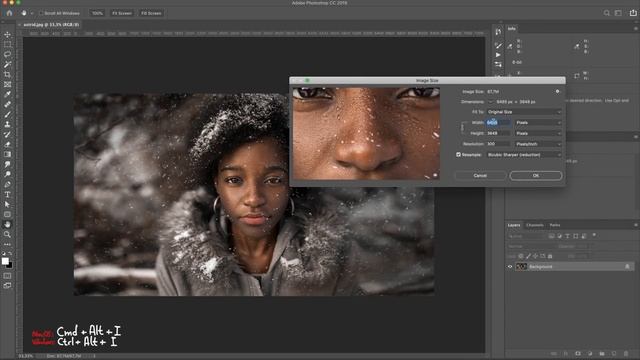640x360 pixels.
Task: Toggle lock image pixels brush icon
Action: click(x=528, y=256)
